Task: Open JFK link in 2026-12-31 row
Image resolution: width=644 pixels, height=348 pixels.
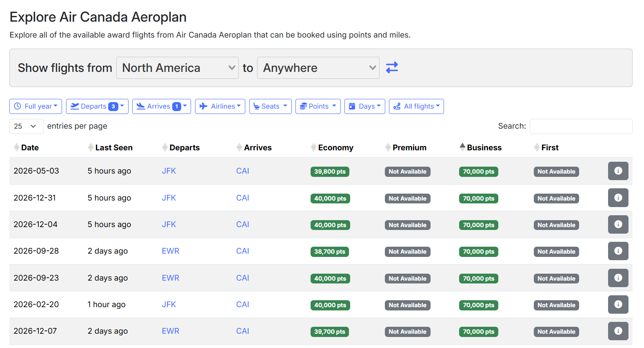Action: pyautogui.click(x=169, y=198)
